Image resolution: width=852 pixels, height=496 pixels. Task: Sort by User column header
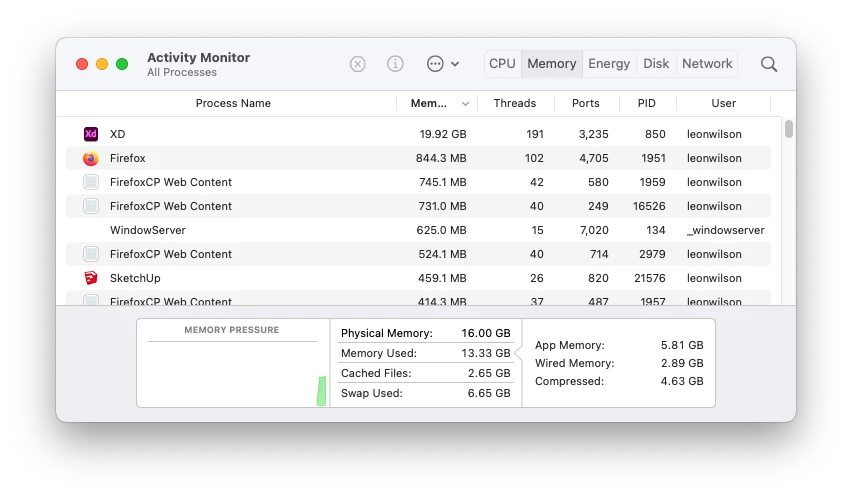pos(723,103)
